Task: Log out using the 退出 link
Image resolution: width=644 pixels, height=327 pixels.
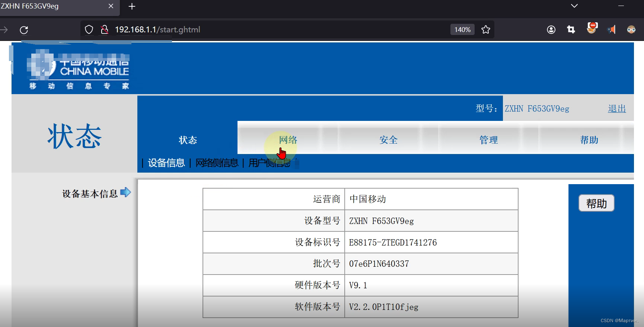Action: (x=617, y=109)
